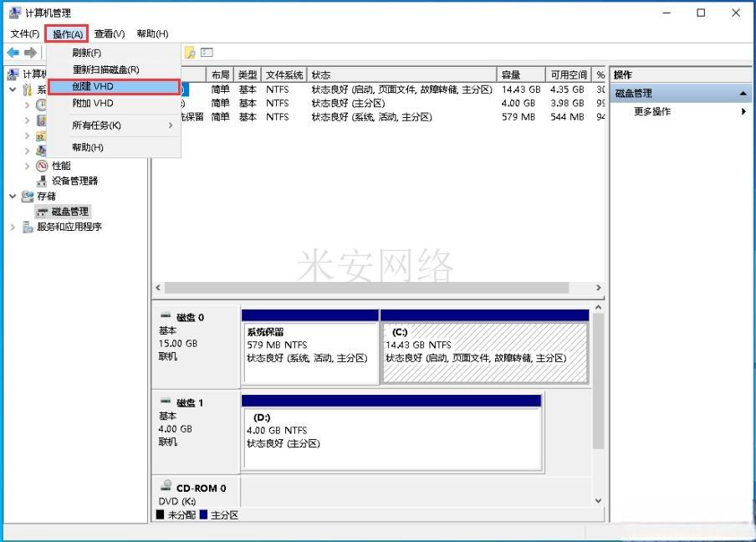Click the 磁盘管理 drive icon in the tree
The height and width of the screenshot is (542, 756).
click(x=42, y=212)
